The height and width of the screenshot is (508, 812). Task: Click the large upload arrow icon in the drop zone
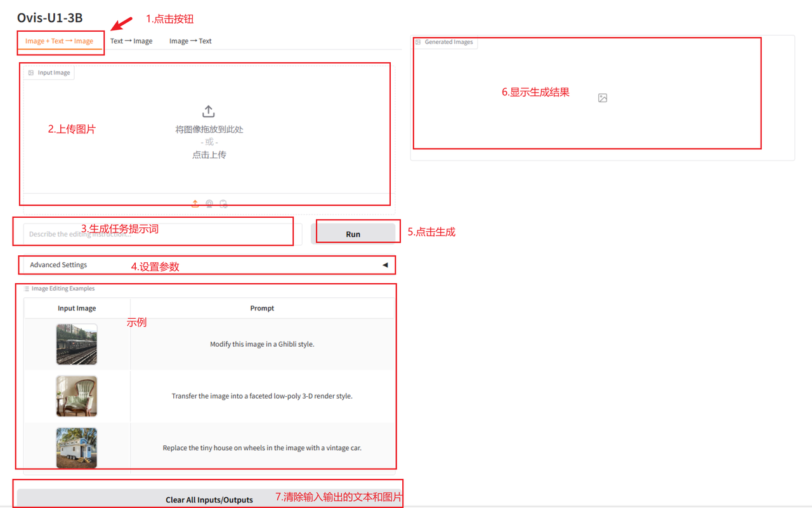(x=209, y=112)
